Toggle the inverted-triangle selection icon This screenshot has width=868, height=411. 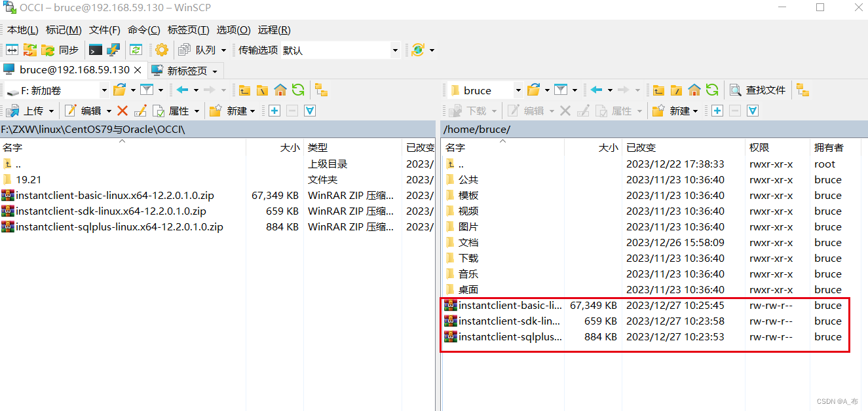pyautogui.click(x=309, y=111)
